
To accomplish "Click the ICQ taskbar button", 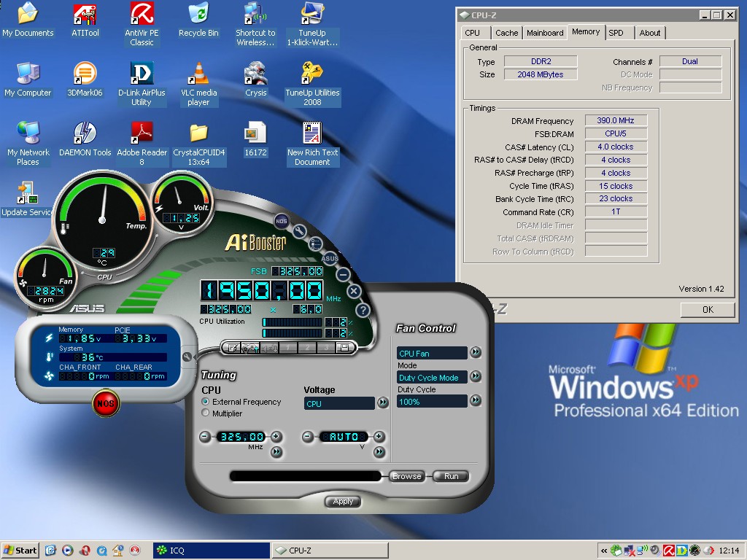I will [x=212, y=551].
